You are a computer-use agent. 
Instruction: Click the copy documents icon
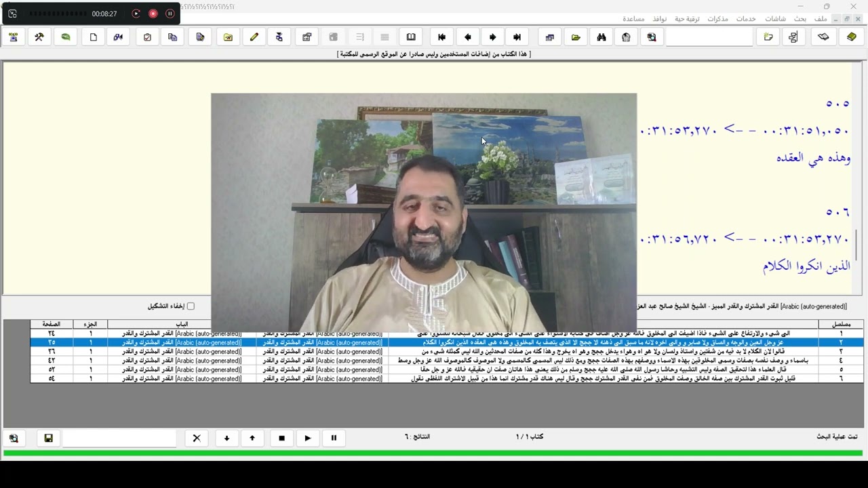[172, 37]
